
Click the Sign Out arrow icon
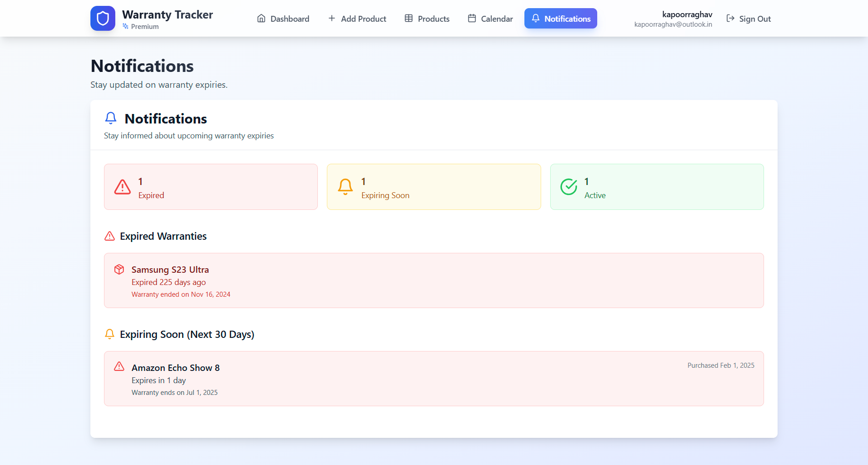731,19
